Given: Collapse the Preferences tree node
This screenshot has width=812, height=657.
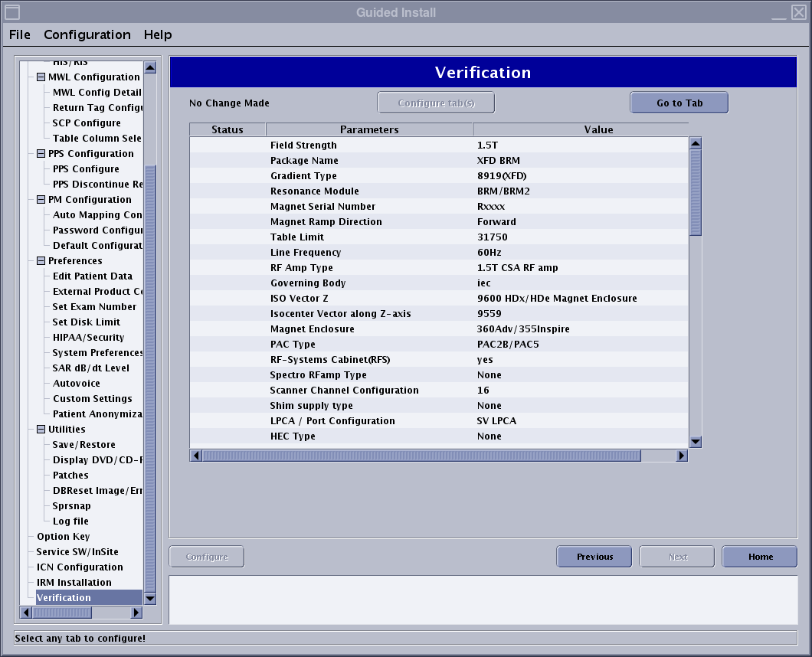Looking at the screenshot, I should point(41,261).
